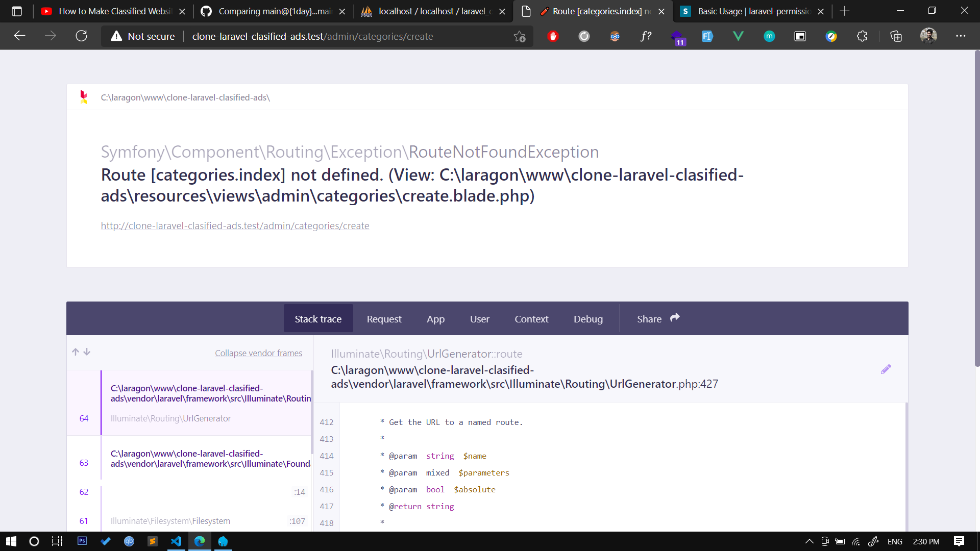Image resolution: width=980 pixels, height=551 pixels.
Task: Open the uBlock Origin extension
Action: (553, 36)
